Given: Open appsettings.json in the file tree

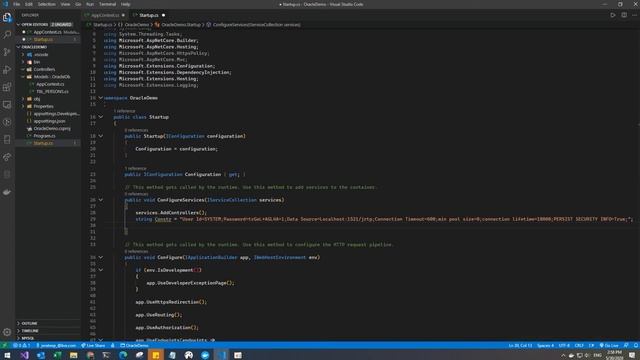Looking at the screenshot, I should point(49,121).
